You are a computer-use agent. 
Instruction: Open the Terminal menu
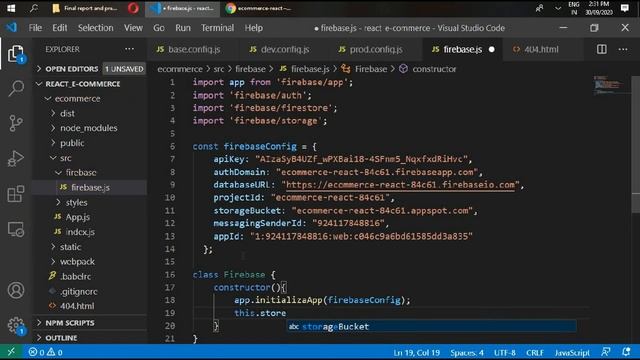click(217, 28)
